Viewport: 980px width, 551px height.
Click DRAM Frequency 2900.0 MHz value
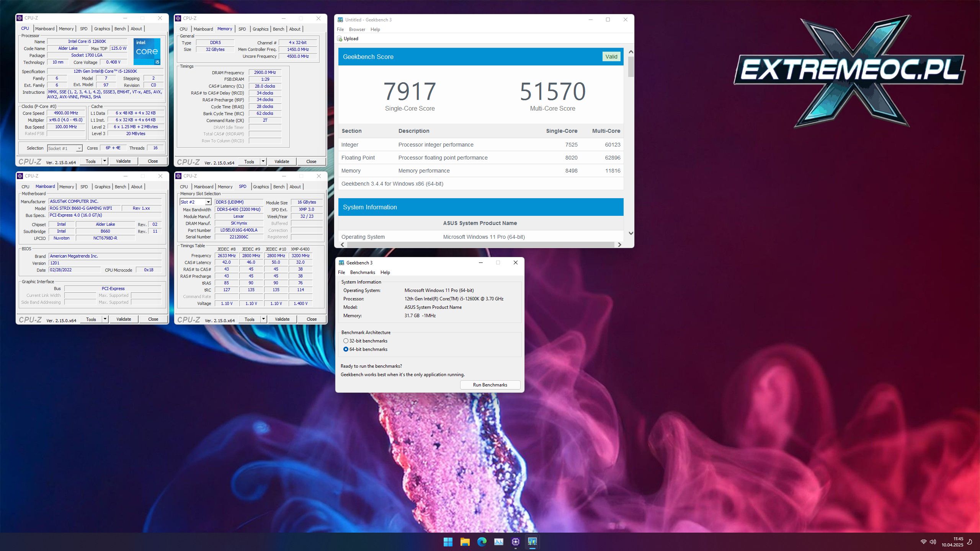click(265, 72)
